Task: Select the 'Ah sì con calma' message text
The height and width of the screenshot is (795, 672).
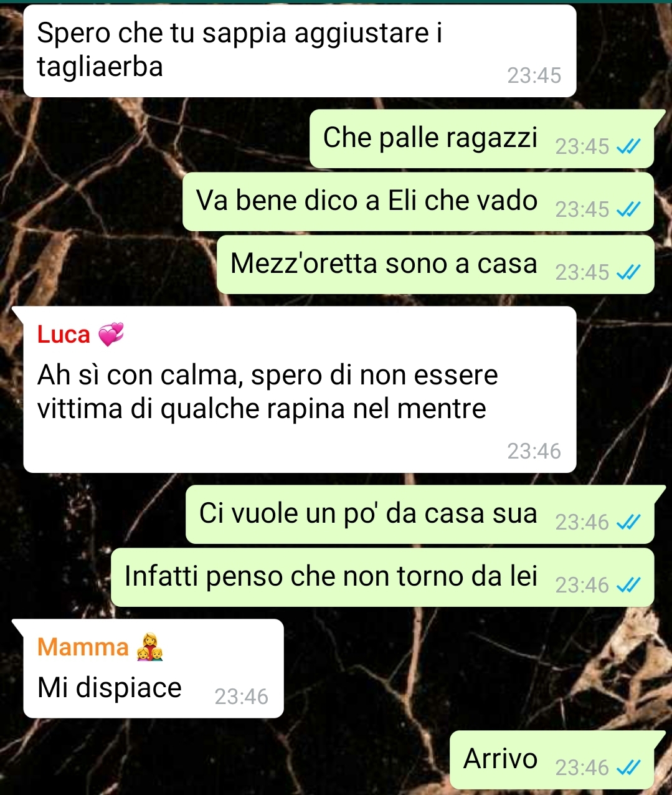Action: [268, 392]
